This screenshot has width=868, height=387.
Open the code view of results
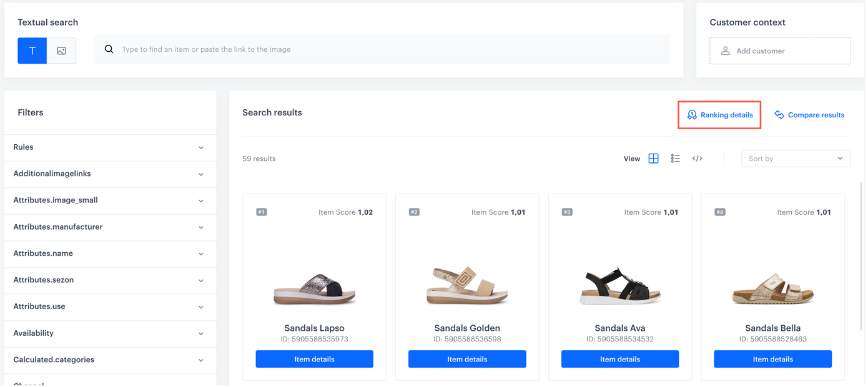coord(697,159)
